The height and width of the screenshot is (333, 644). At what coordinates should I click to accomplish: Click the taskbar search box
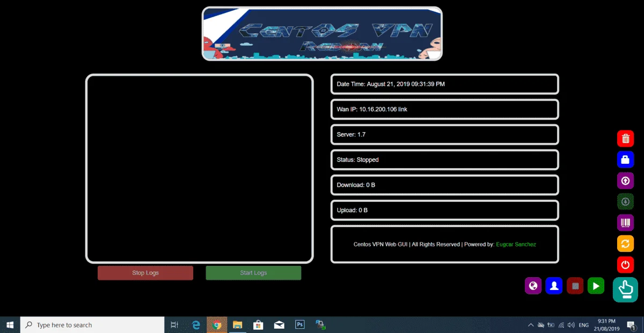point(92,325)
